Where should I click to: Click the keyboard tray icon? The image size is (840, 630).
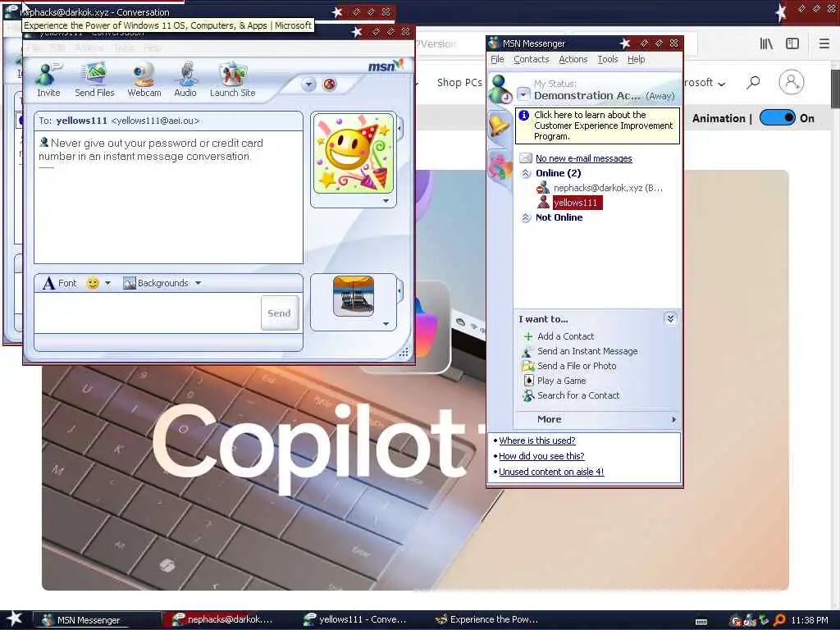701,622
